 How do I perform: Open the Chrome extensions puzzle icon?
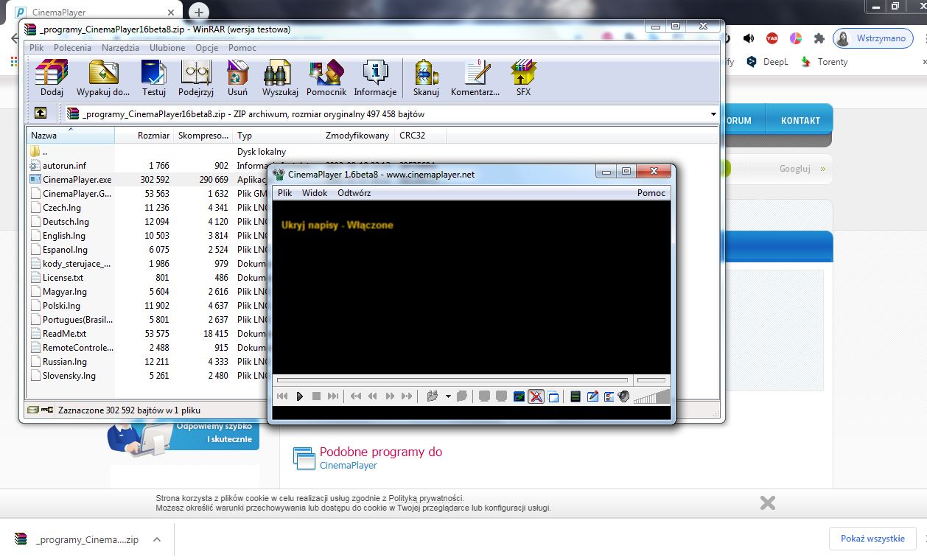click(x=819, y=38)
